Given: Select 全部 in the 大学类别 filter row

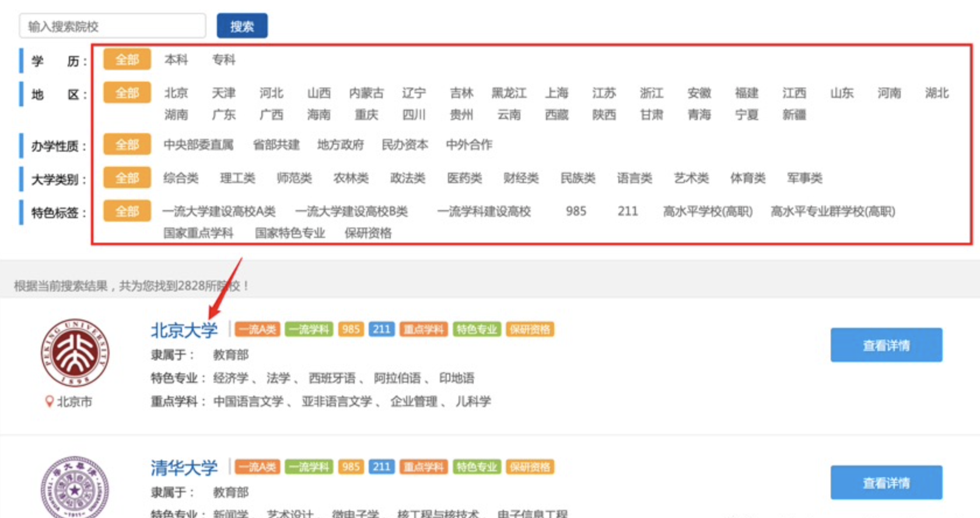Looking at the screenshot, I should pyautogui.click(x=127, y=178).
